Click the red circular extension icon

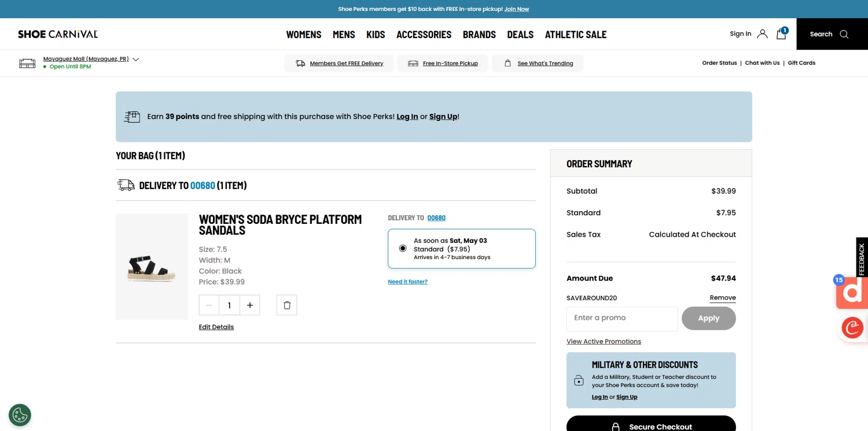pyautogui.click(x=852, y=328)
